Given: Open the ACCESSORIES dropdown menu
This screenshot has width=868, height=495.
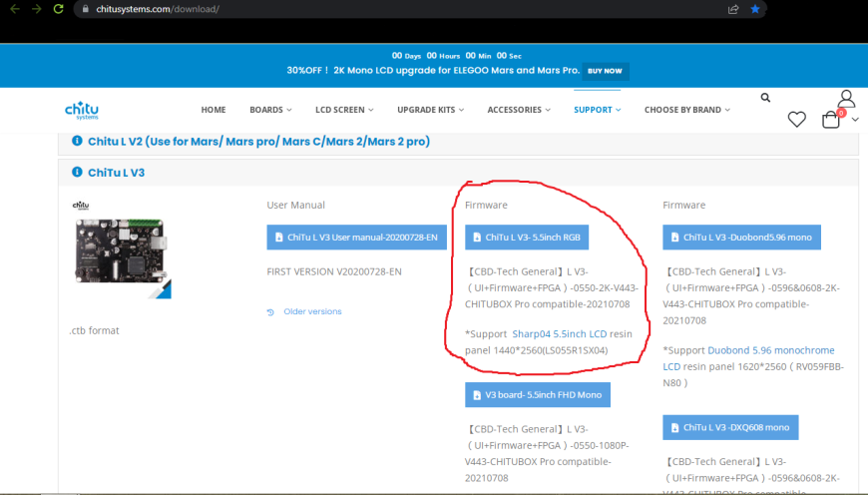Looking at the screenshot, I should click(x=519, y=110).
